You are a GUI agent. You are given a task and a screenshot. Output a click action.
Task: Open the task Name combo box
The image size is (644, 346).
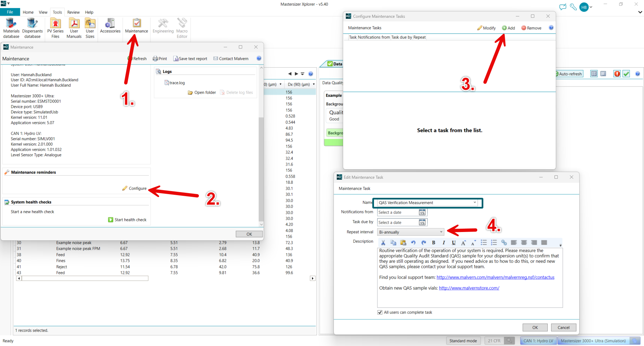[x=475, y=203]
